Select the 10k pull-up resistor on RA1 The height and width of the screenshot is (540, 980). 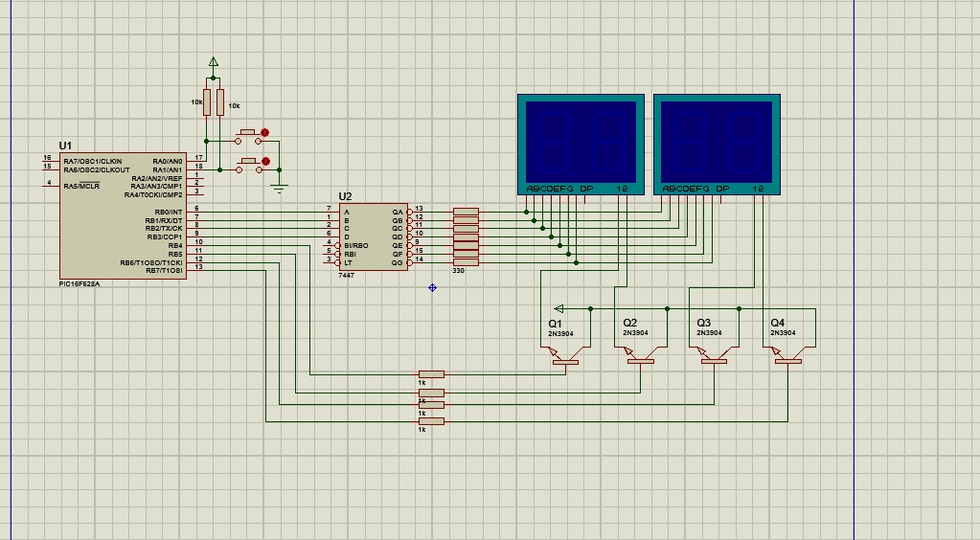tap(220, 101)
